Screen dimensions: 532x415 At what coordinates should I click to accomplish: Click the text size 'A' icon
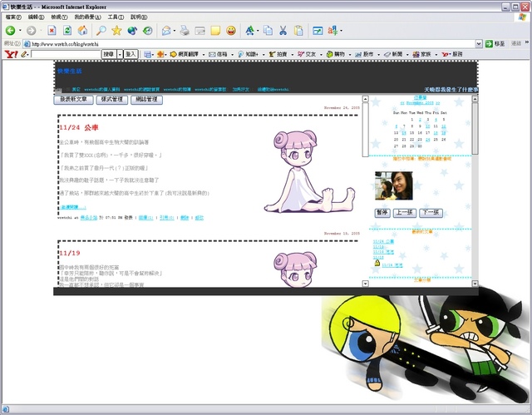pos(249,31)
